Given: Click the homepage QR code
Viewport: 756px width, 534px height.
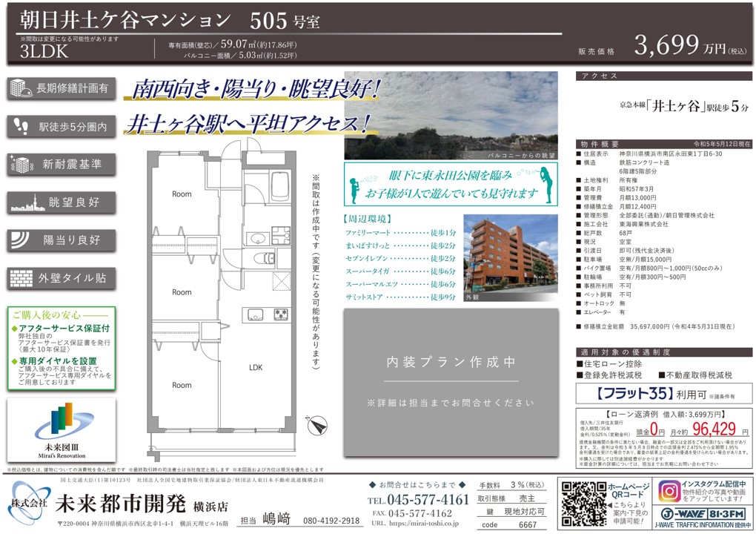Looking at the screenshot, I should tap(581, 503).
